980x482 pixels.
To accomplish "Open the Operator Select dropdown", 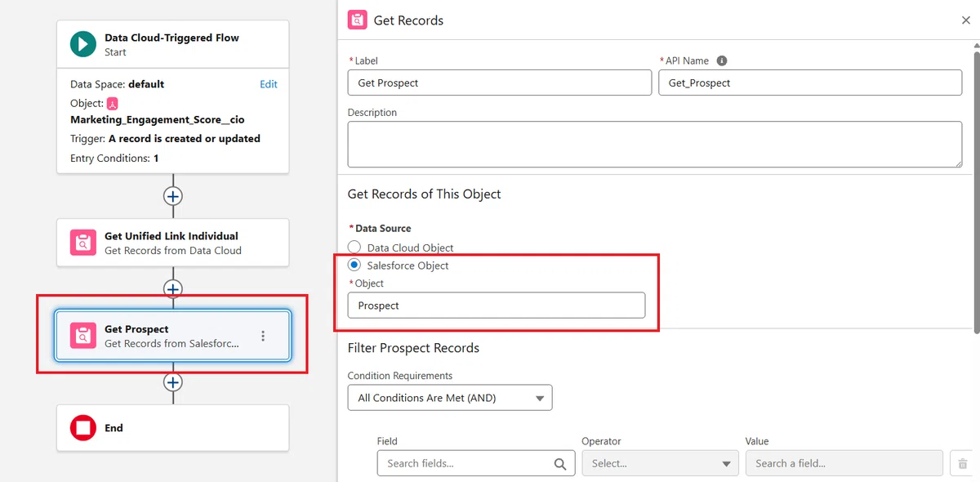I will point(660,463).
